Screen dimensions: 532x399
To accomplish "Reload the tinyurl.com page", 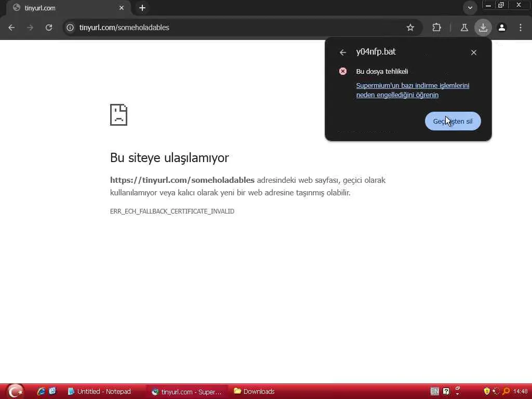I will coord(49,28).
